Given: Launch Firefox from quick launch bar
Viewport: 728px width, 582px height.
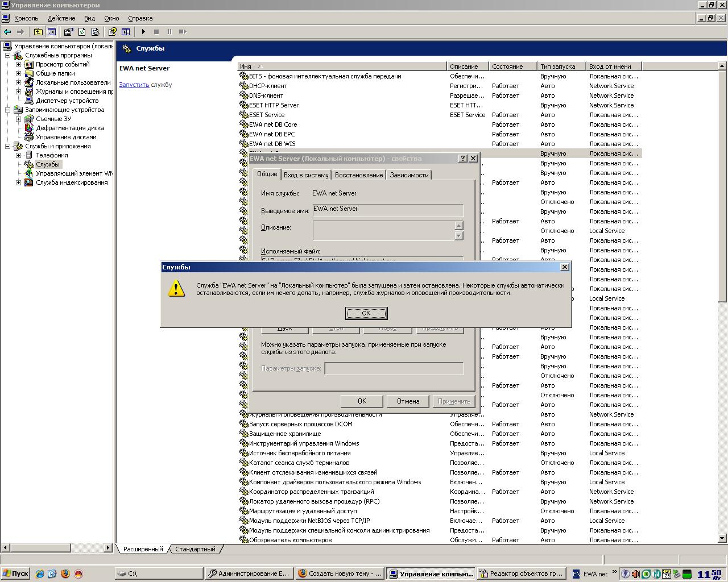Looking at the screenshot, I should coord(65,573).
